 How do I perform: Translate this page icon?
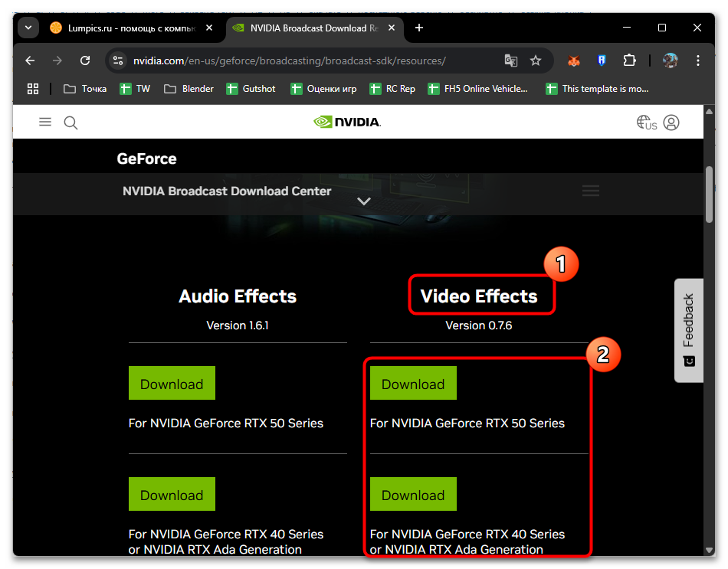(510, 60)
